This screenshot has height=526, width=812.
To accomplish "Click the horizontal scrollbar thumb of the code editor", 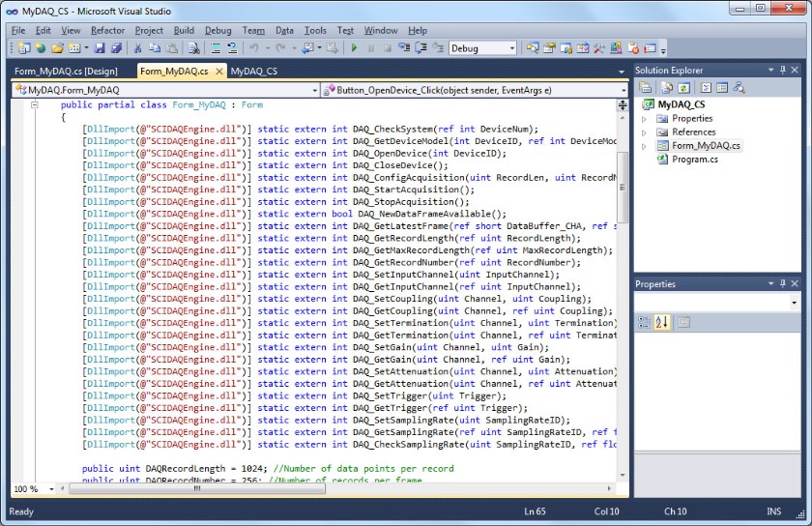I will pos(197,488).
